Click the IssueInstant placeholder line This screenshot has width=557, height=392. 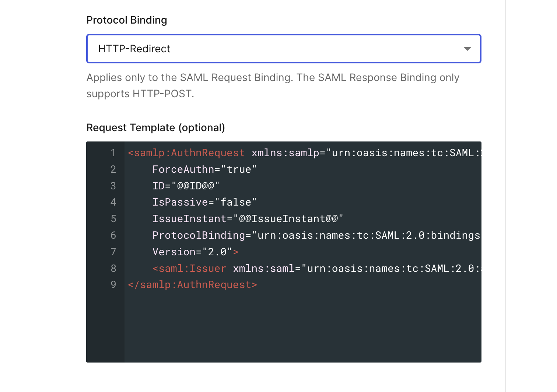[x=248, y=219]
